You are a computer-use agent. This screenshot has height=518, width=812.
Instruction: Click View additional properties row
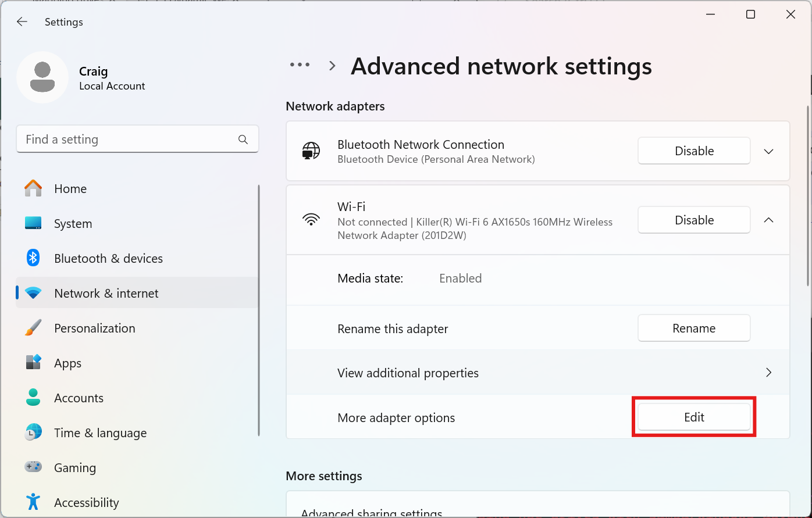[x=538, y=373]
